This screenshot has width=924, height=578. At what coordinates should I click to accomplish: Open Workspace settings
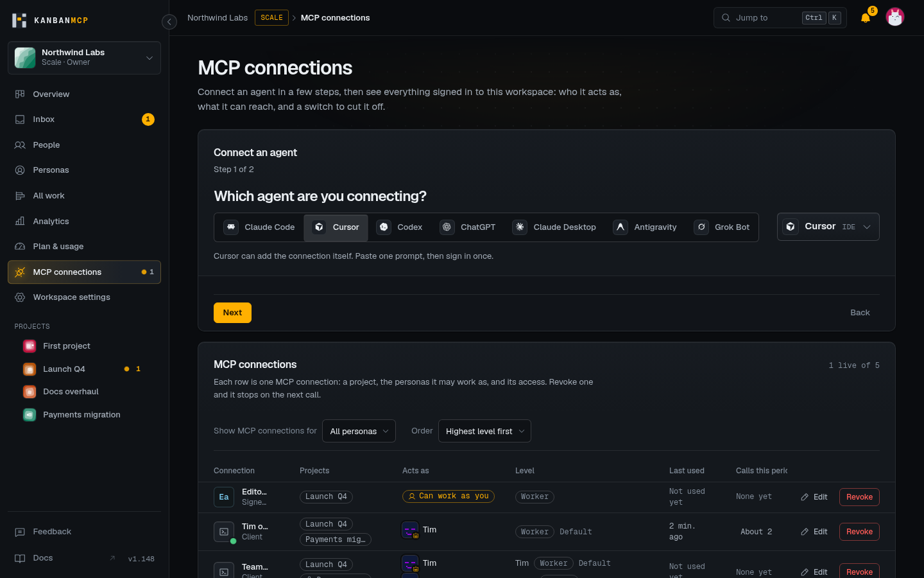pos(84,297)
